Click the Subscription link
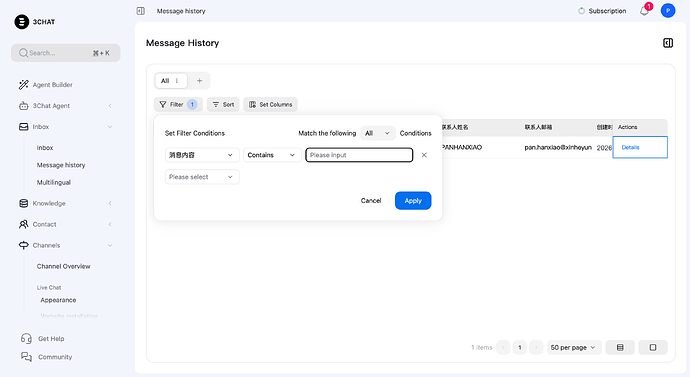This screenshot has height=377, width=690. (x=607, y=11)
